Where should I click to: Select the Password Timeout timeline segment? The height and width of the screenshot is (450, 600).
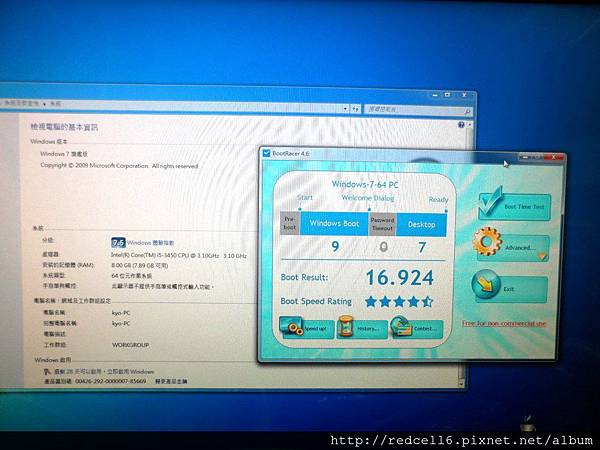382,224
